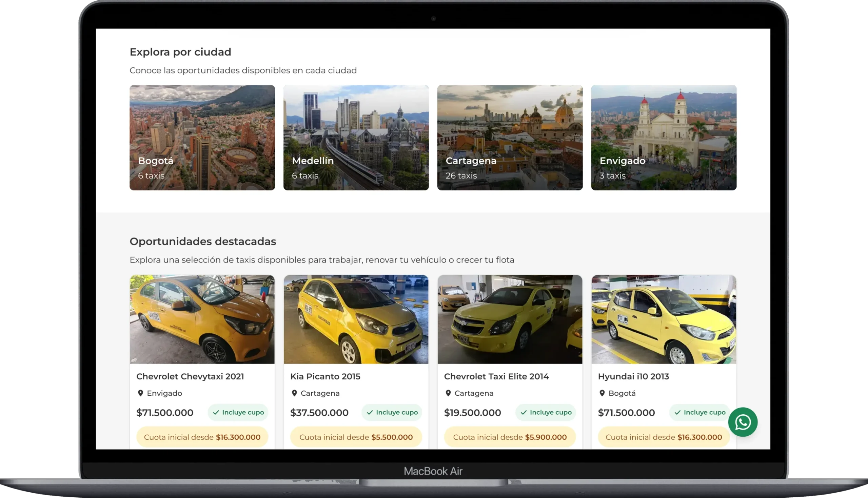Open the Chevrolet Chevytaxi 2021 photo
The image size is (868, 498).
point(202,319)
